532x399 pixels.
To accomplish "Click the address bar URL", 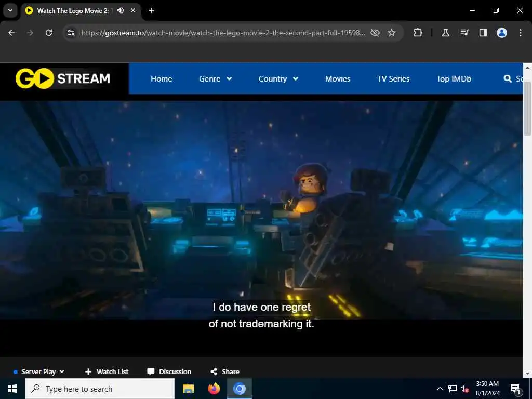I will click(223, 33).
